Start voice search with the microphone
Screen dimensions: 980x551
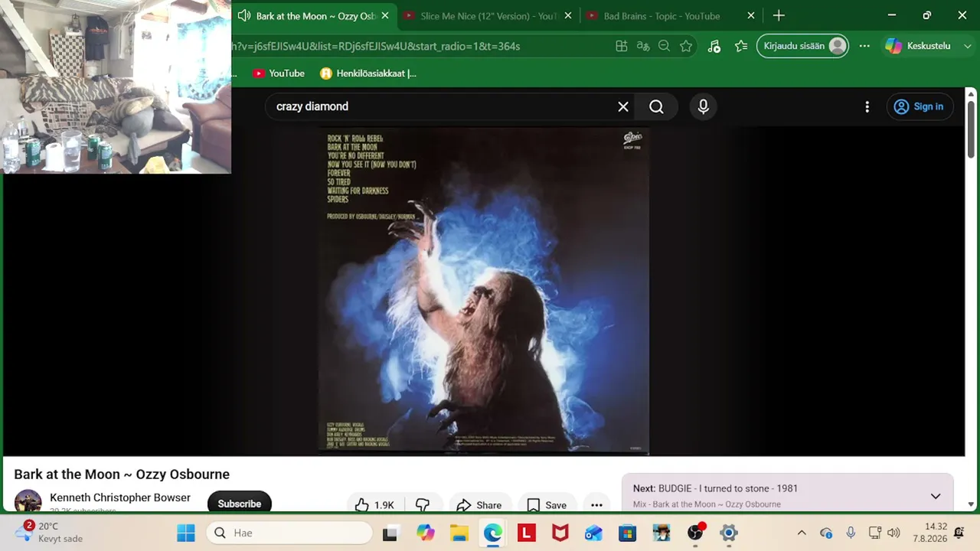(704, 107)
